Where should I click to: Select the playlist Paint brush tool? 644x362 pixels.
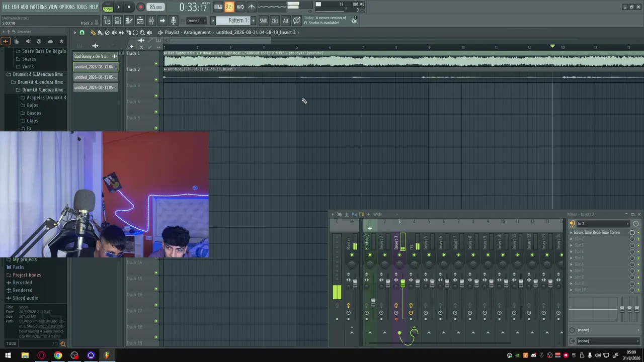100,33
